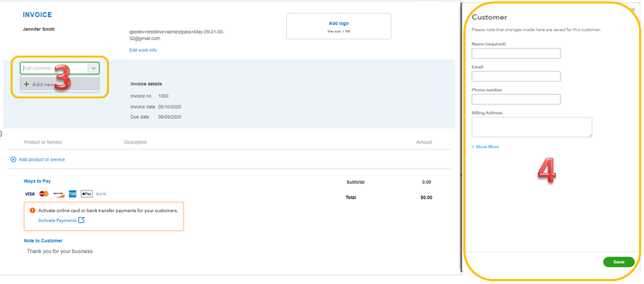Click the Jennifer Smith name
The height and width of the screenshot is (284, 644).
(x=39, y=30)
